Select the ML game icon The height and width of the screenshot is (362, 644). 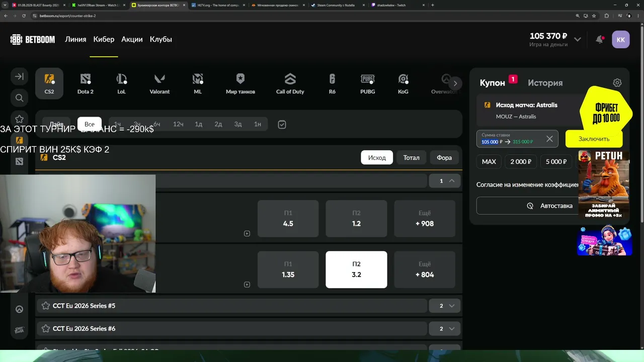pyautogui.click(x=198, y=83)
